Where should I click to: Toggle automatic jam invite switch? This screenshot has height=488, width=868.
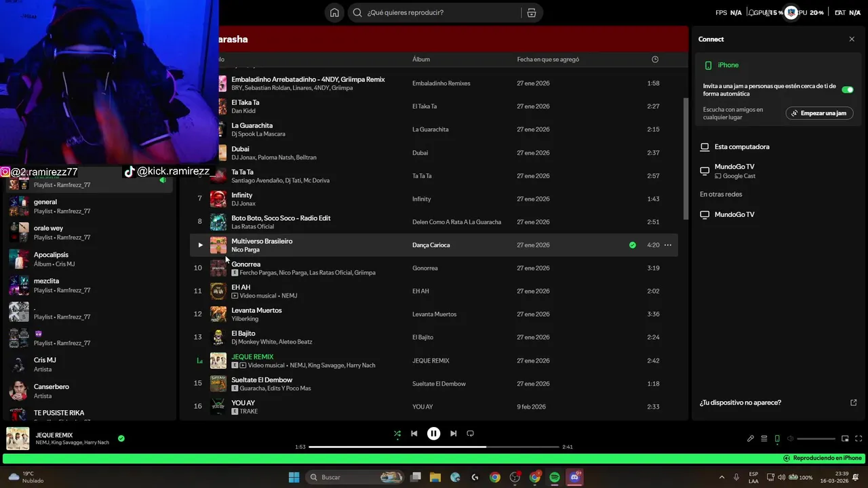point(847,89)
